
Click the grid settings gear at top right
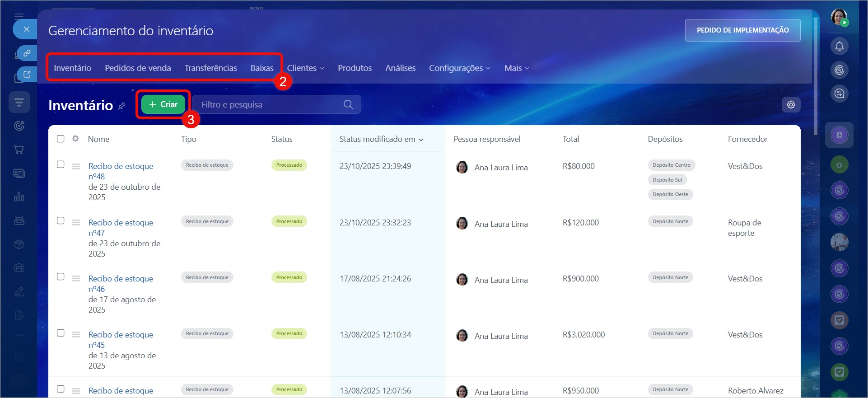tap(791, 104)
